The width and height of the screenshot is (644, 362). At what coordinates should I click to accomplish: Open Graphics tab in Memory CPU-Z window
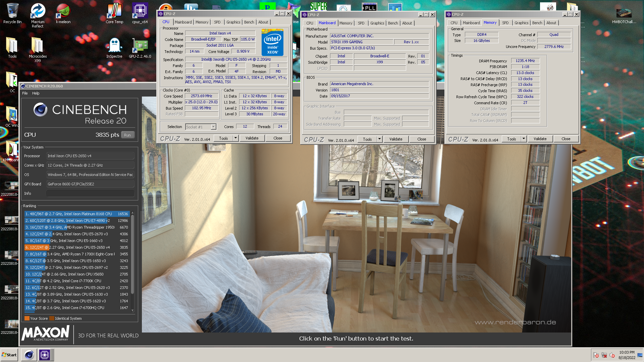click(521, 23)
